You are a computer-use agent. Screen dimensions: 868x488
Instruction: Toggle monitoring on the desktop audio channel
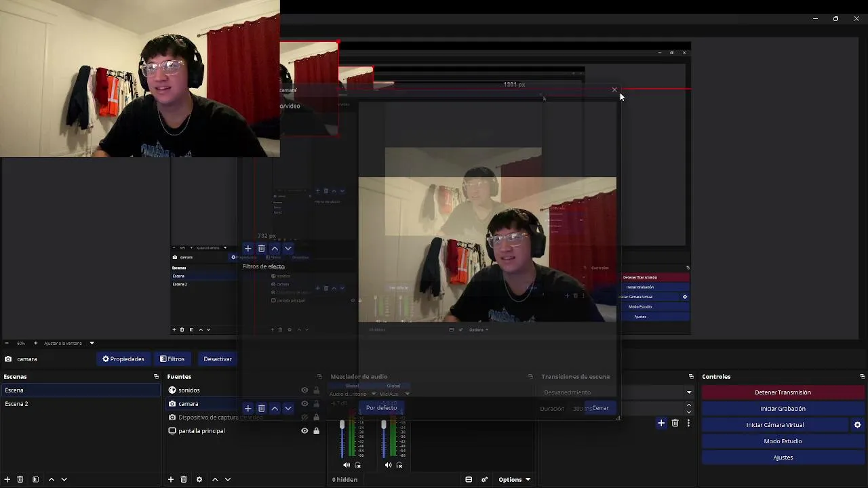[358, 465]
